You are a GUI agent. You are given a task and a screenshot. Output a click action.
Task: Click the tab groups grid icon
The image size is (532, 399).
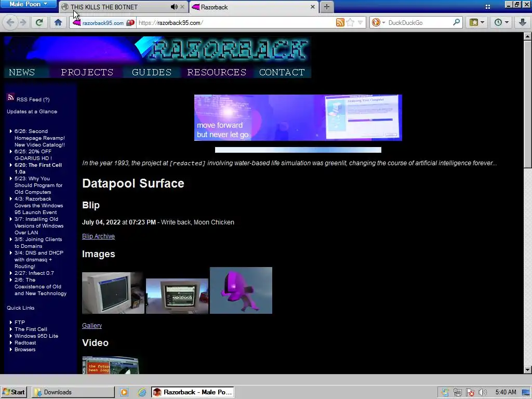[x=487, y=7]
